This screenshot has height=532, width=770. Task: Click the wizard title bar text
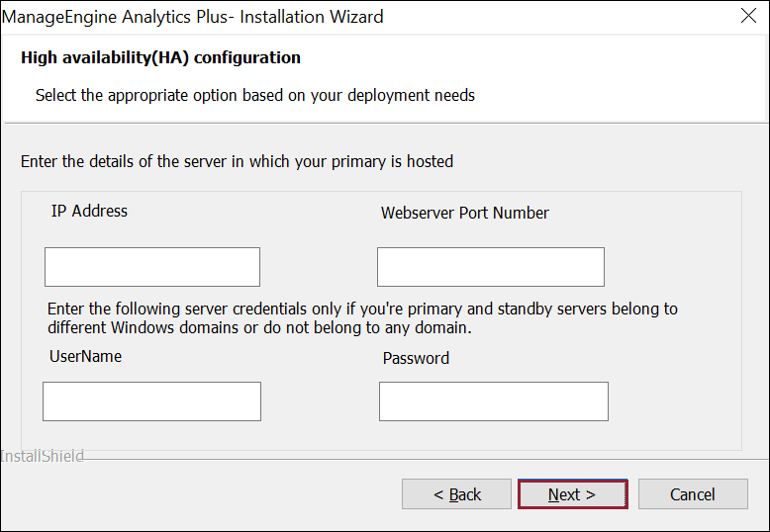click(193, 17)
